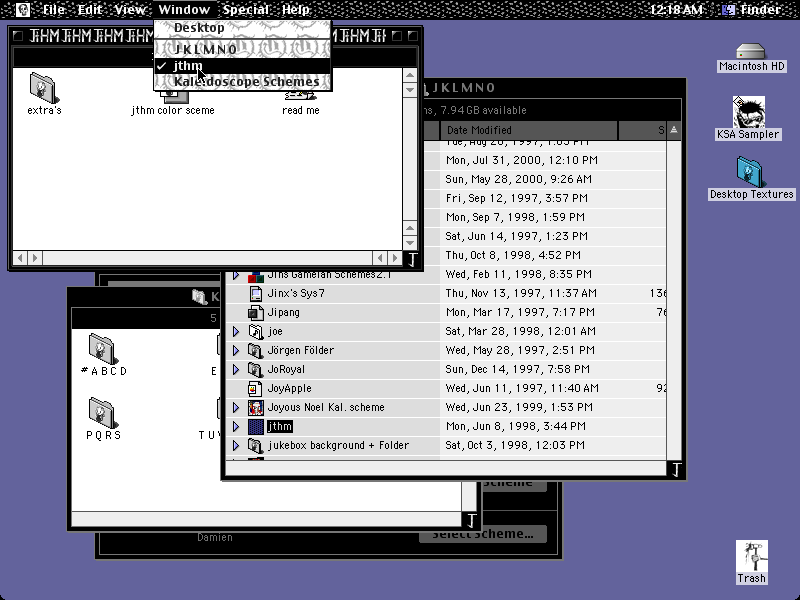Screen dimensions: 800x600
Task: Click the jthm window grow box
Action: coord(412,259)
